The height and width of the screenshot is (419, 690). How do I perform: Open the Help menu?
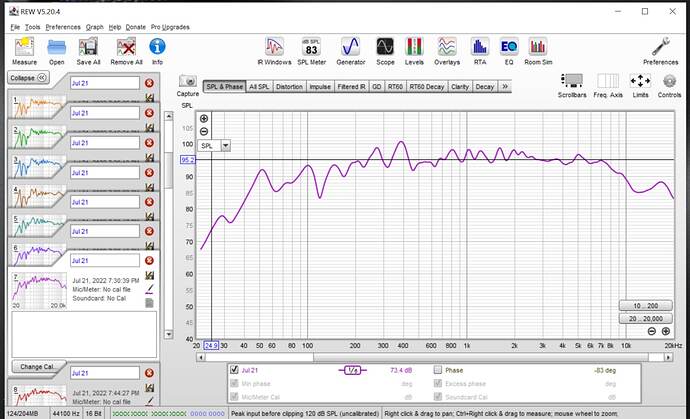(x=114, y=27)
